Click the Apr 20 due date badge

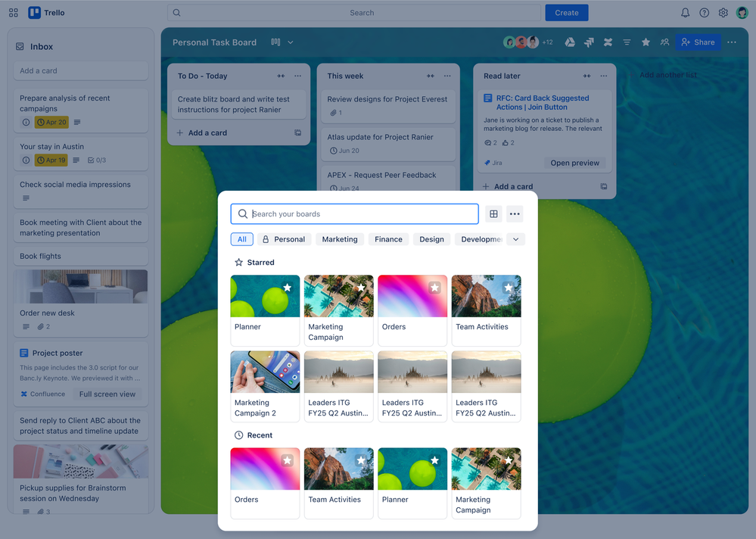(x=51, y=123)
